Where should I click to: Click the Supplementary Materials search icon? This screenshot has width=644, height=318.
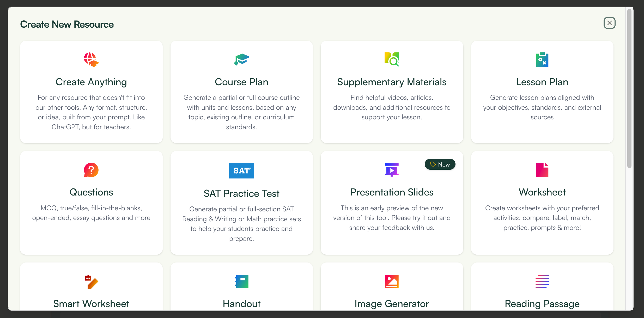click(x=391, y=59)
